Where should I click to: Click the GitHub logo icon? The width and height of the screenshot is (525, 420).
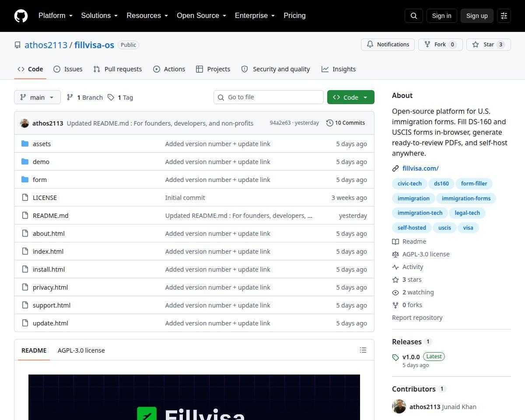(x=21, y=16)
